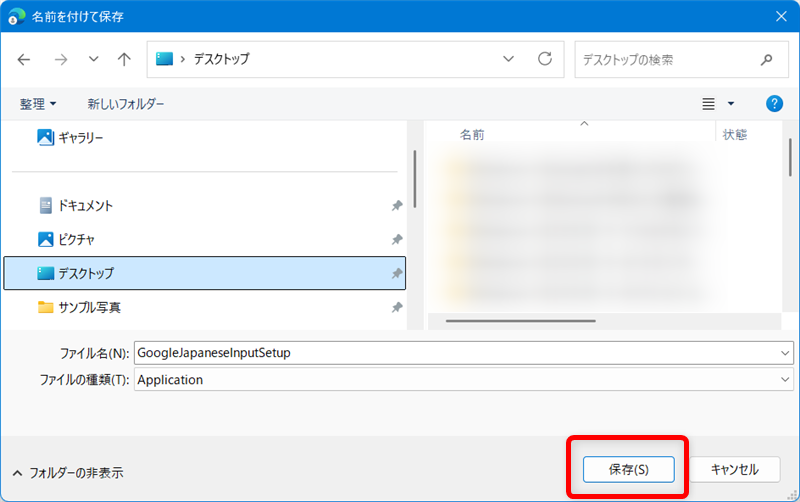Close the 名前を付けて保存 dialog
This screenshot has width=800, height=502.
(x=781, y=16)
